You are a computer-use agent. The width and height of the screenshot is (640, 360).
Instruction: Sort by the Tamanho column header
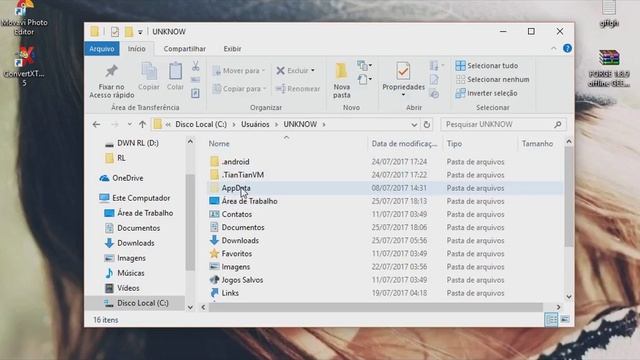pos(538,144)
